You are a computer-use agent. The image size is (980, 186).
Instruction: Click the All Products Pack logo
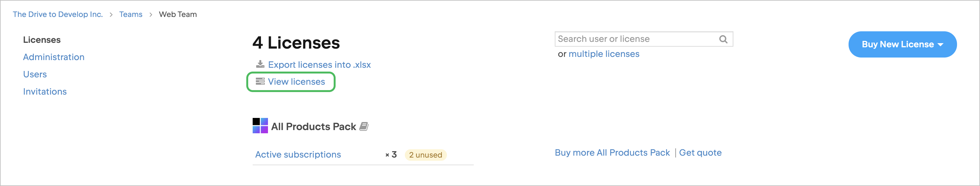(260, 126)
